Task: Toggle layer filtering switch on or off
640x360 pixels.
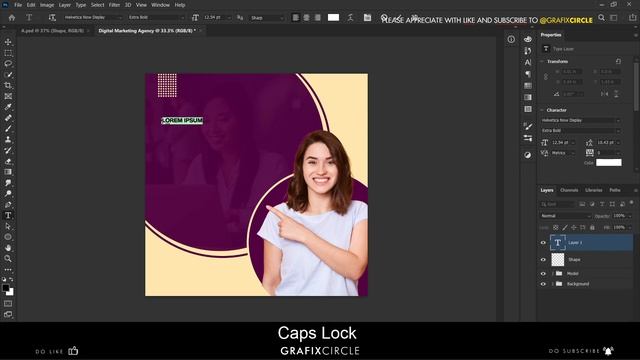Action: pos(631,203)
